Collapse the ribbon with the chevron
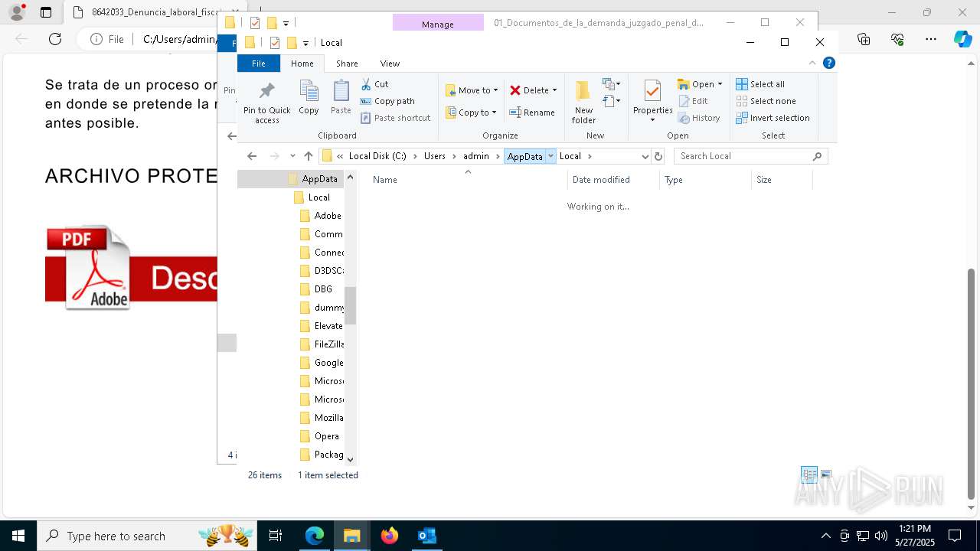 click(812, 63)
